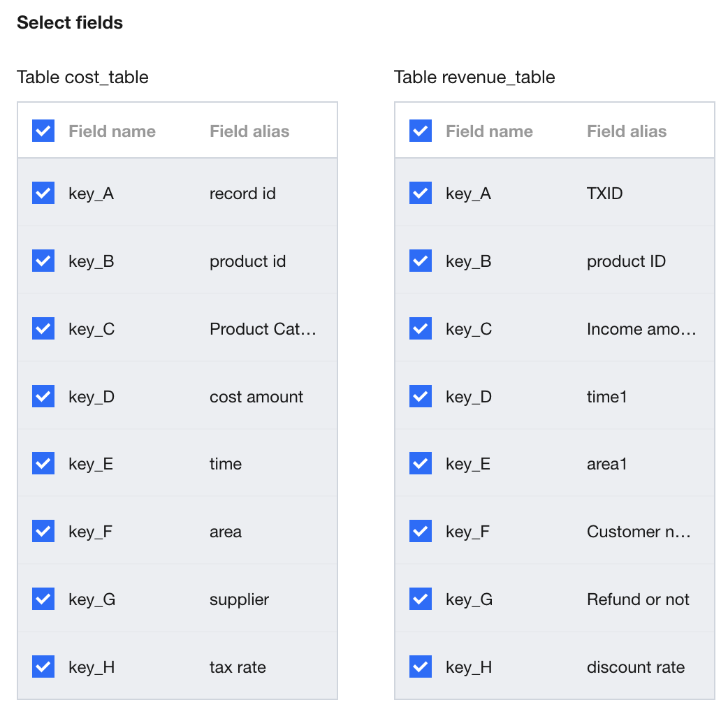Uncheck key_A record id checkbox
This screenshot has height=721, width=728.
coord(43,193)
